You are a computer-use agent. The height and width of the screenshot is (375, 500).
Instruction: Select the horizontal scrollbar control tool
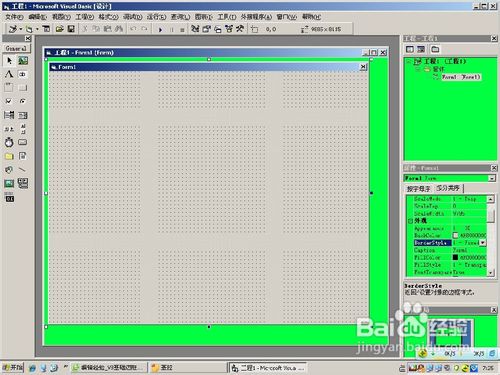pos(9,129)
